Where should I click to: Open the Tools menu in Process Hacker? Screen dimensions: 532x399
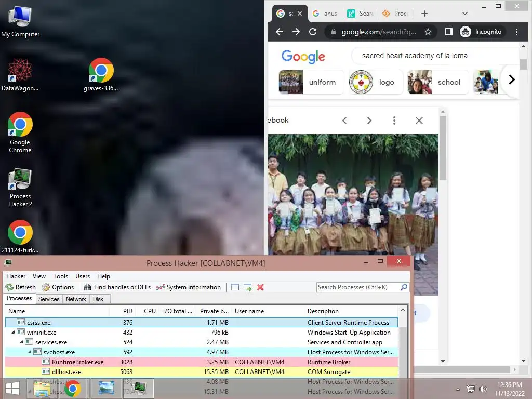click(60, 276)
